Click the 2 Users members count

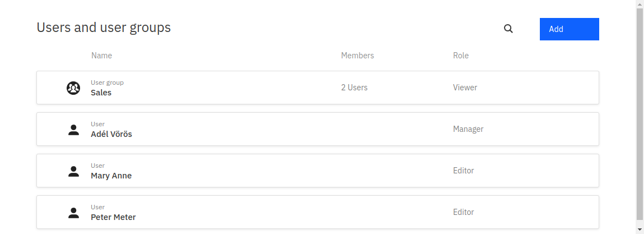[x=354, y=88]
